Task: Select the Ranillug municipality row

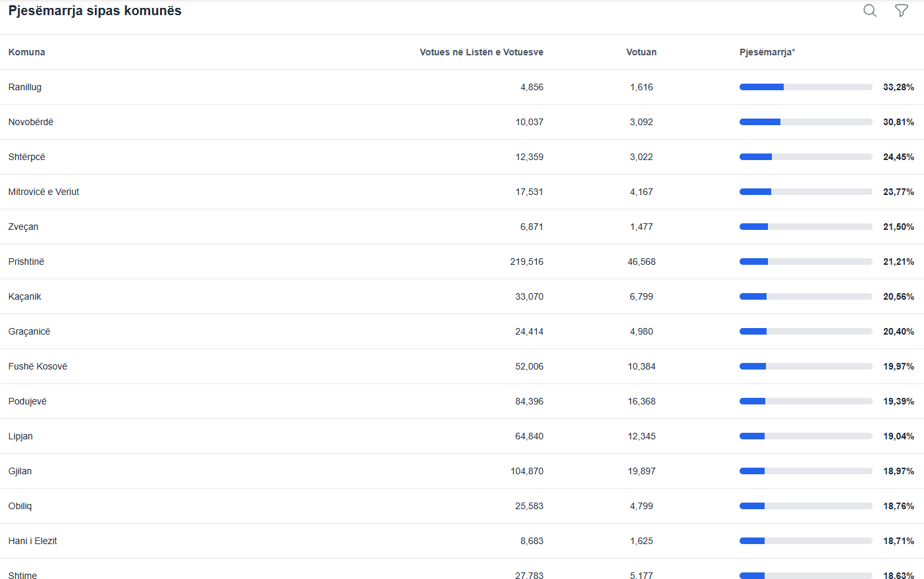Action: click(25, 87)
